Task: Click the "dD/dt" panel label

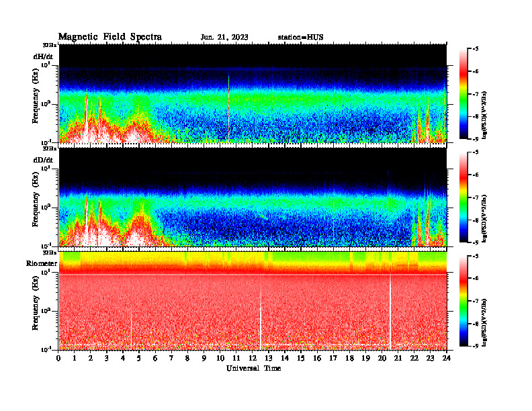Action: pyautogui.click(x=43, y=160)
